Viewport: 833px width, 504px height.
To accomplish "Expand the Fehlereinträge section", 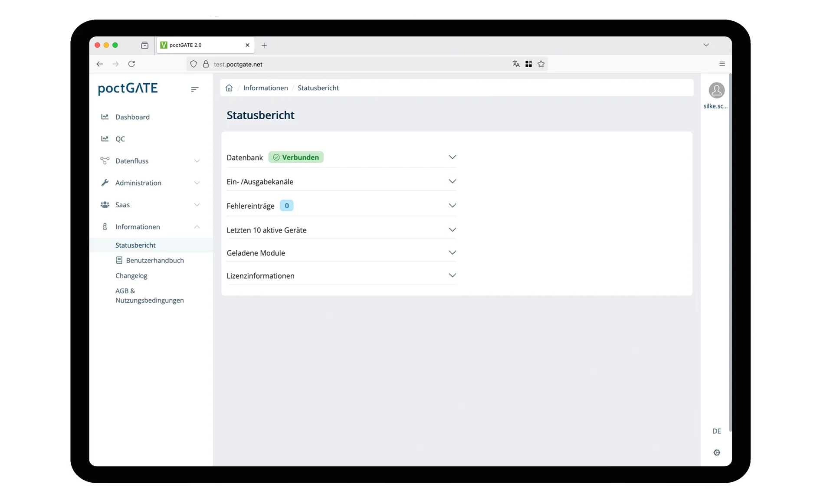I will point(452,206).
